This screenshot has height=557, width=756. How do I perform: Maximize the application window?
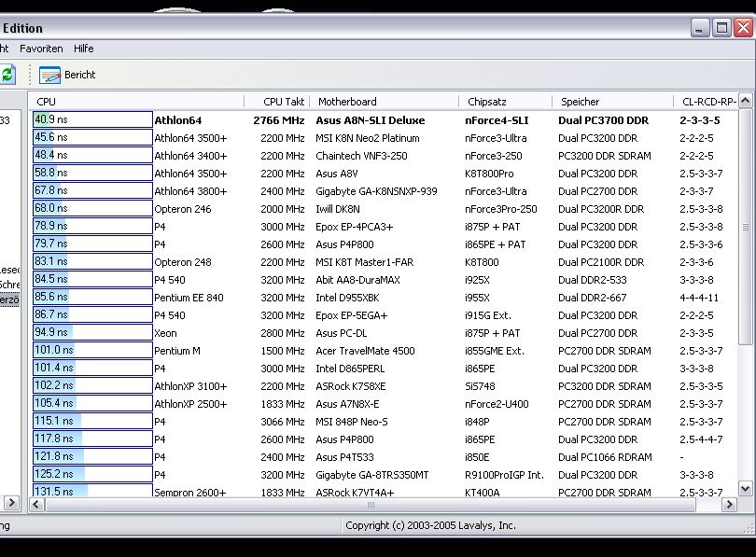pos(721,28)
